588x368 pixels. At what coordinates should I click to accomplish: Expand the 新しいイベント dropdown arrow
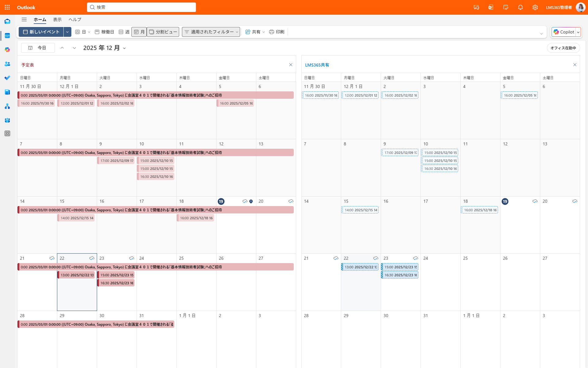67,32
